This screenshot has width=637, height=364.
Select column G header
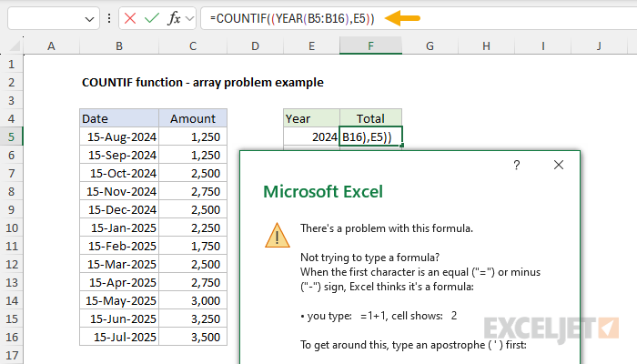click(x=430, y=45)
